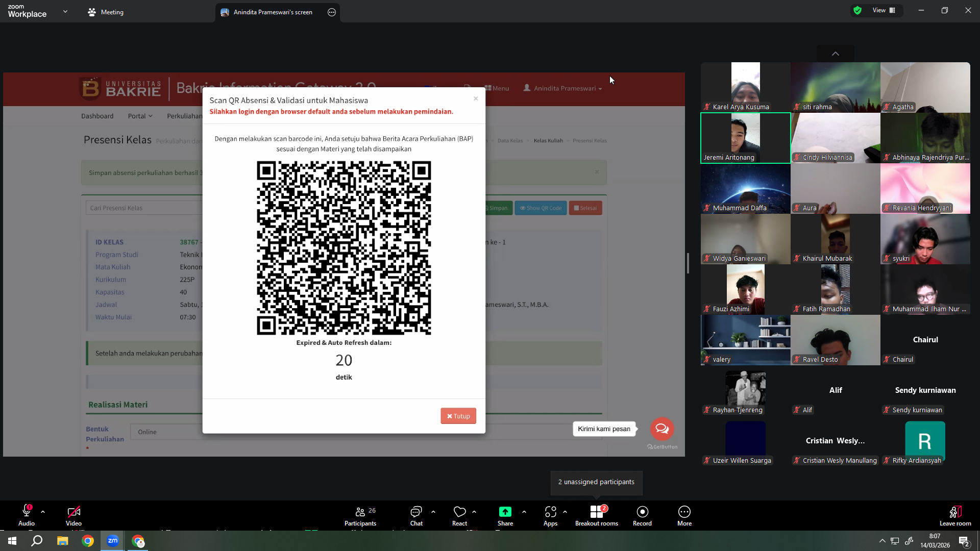Select Rifky Ardiansyah participant tile

925,441
